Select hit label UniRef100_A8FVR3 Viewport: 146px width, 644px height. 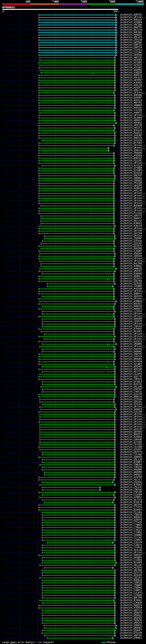pos(131,103)
